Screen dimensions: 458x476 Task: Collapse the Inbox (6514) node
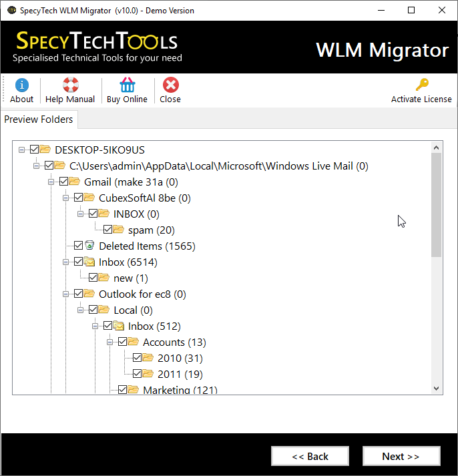coord(65,262)
